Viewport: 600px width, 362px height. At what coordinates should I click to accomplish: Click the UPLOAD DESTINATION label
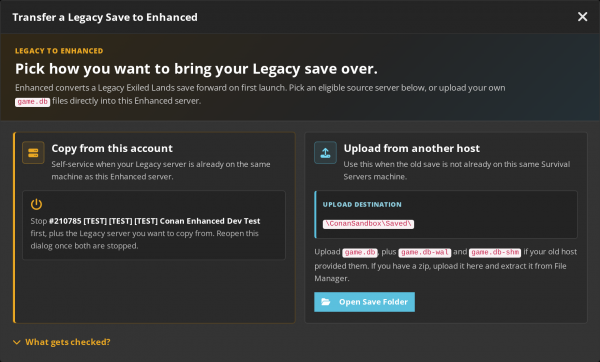(362, 205)
